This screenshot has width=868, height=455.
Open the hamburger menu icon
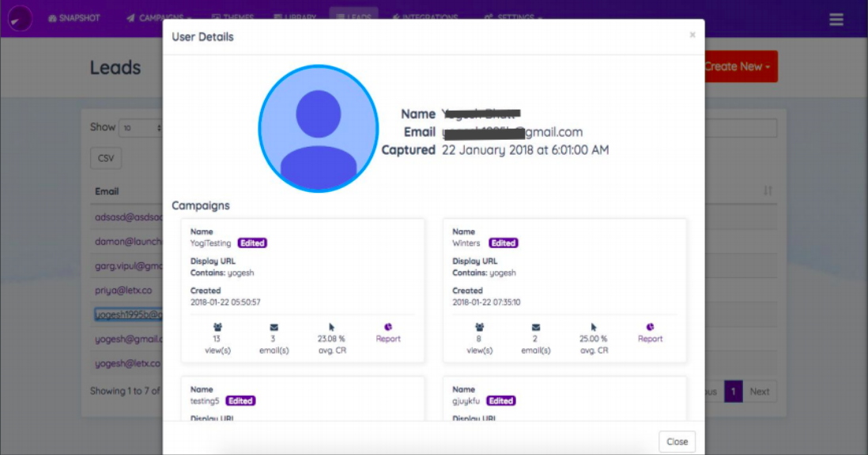tap(836, 19)
